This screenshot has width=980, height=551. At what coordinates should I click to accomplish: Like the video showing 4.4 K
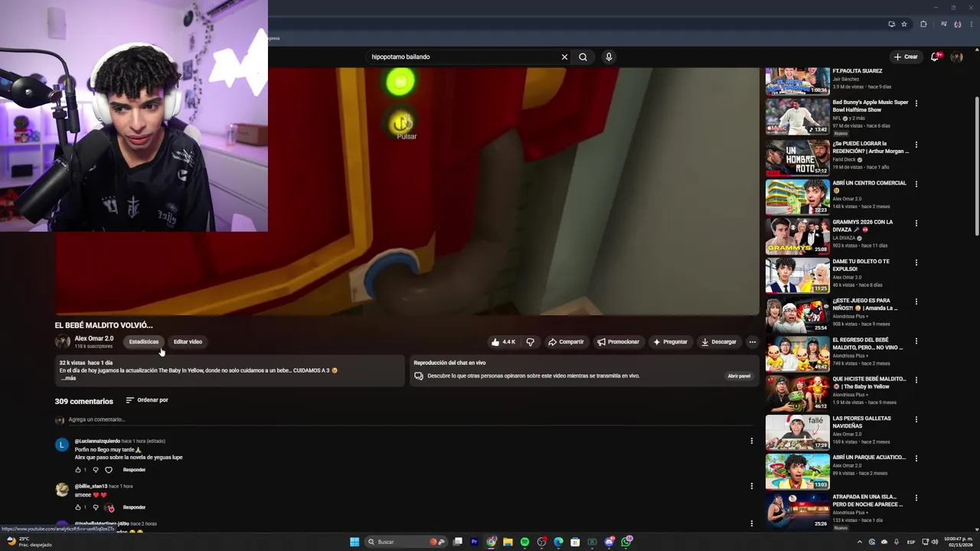pos(503,342)
